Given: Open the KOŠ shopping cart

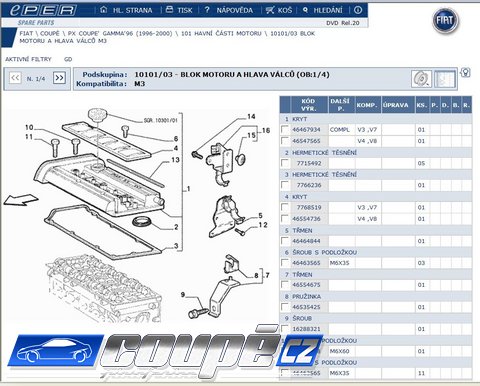Looking at the screenshot, I should pos(279,10).
